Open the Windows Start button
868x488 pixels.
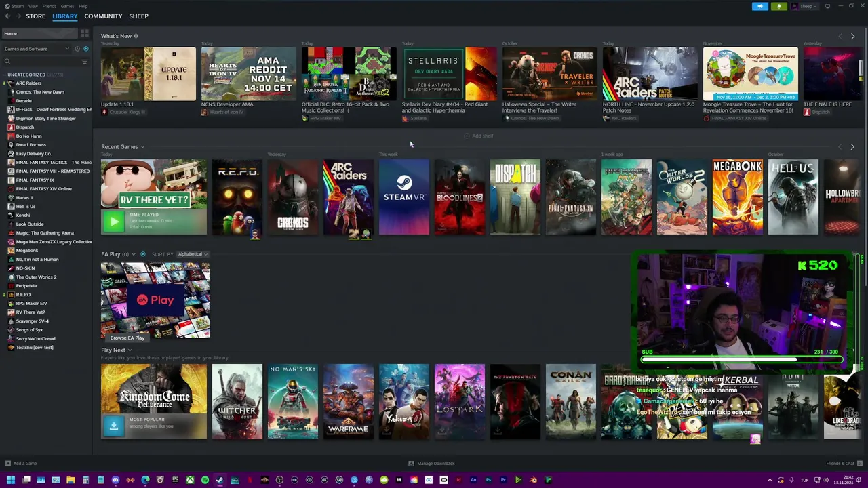tap(10, 480)
